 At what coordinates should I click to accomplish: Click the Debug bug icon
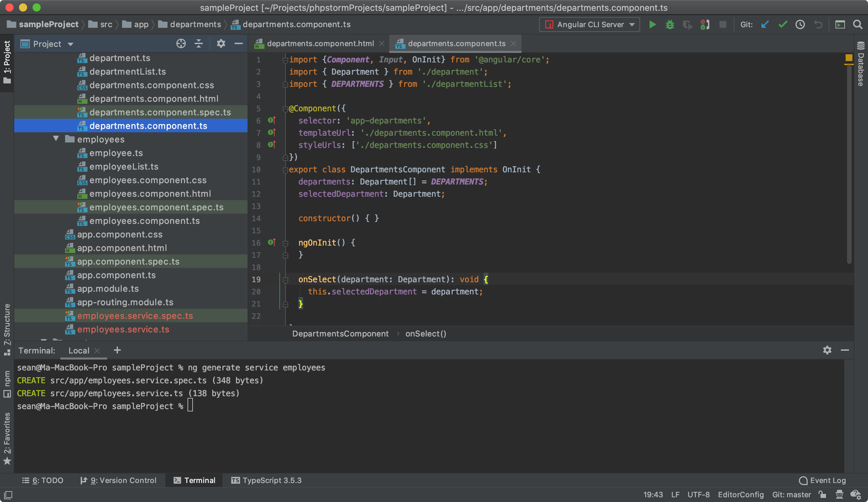(670, 24)
